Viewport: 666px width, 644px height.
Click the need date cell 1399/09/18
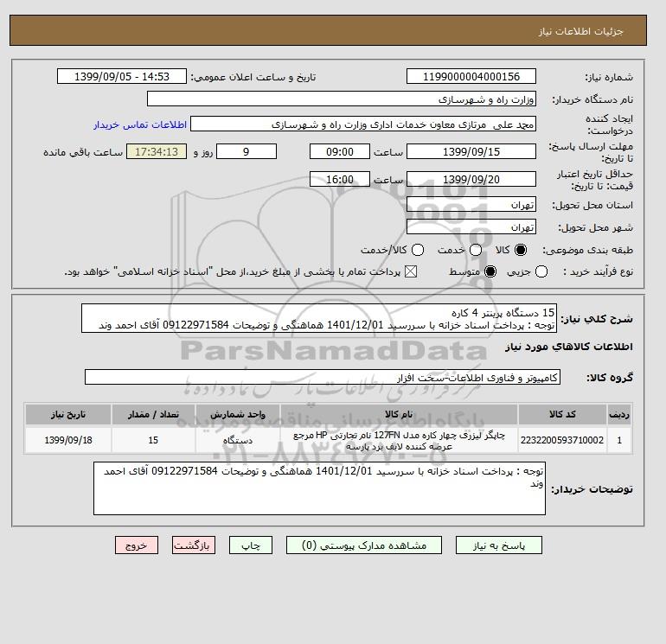pos(68,440)
